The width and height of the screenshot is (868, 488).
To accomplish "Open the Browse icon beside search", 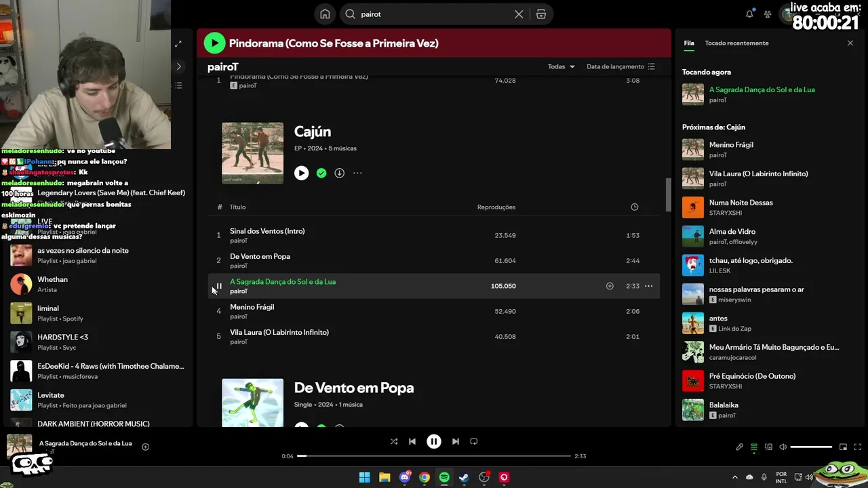I will 541,14.
